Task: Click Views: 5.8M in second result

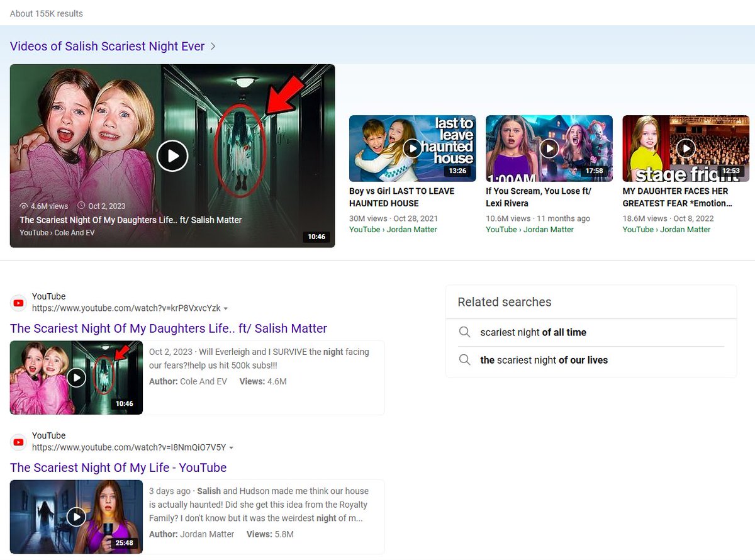Action: pos(270,534)
